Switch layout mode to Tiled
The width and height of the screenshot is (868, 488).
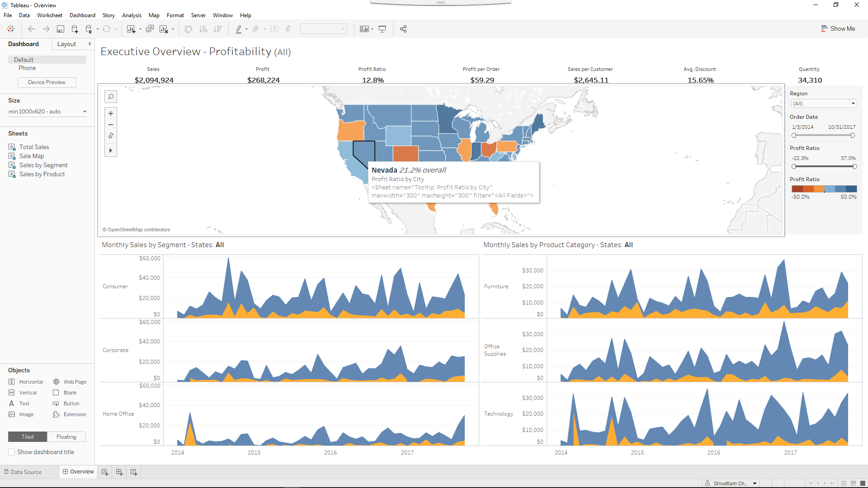pos(27,436)
